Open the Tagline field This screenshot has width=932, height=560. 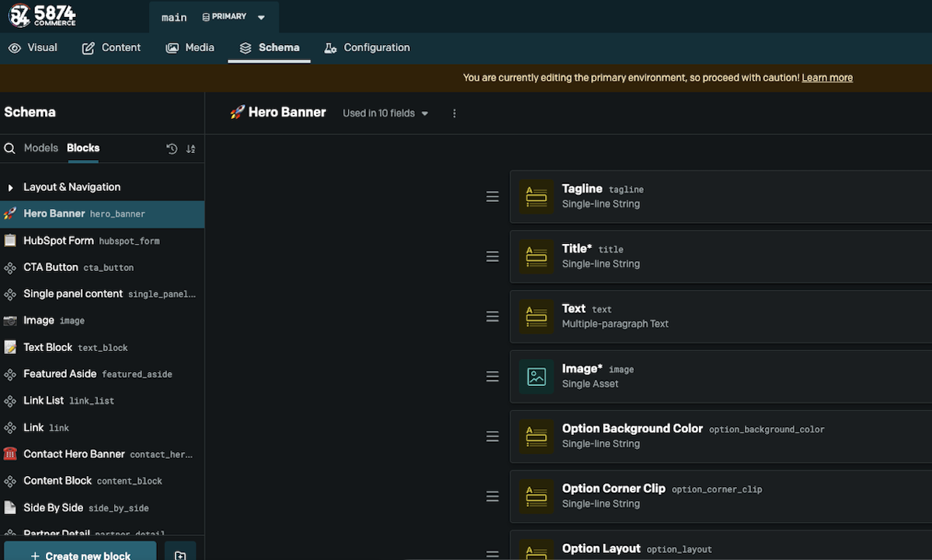tap(721, 197)
